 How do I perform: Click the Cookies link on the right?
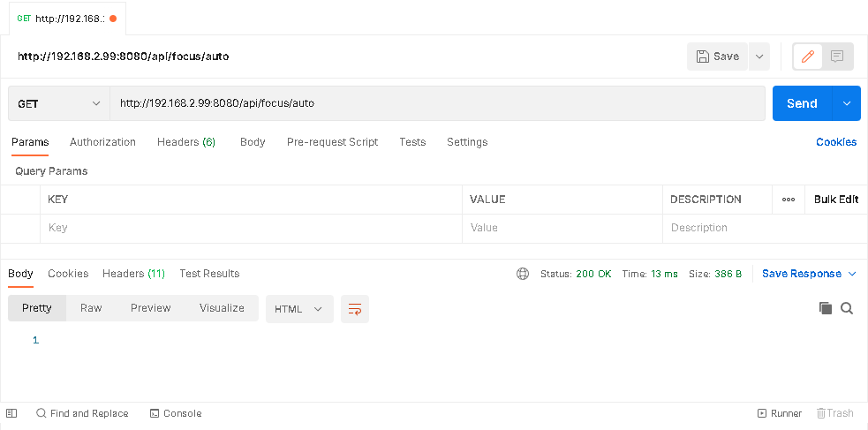[835, 142]
